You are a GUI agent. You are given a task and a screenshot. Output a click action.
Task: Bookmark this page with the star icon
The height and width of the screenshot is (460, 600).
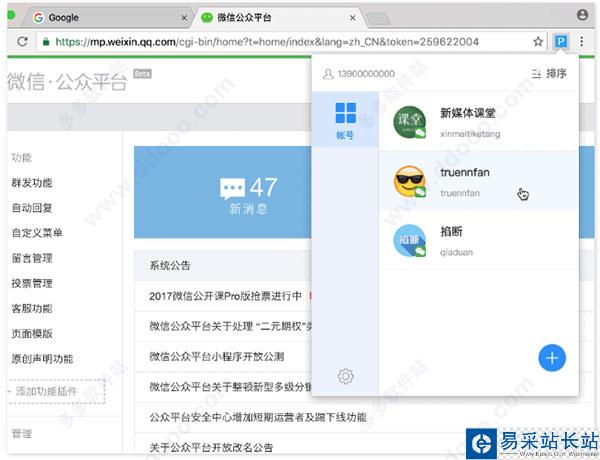pos(538,41)
